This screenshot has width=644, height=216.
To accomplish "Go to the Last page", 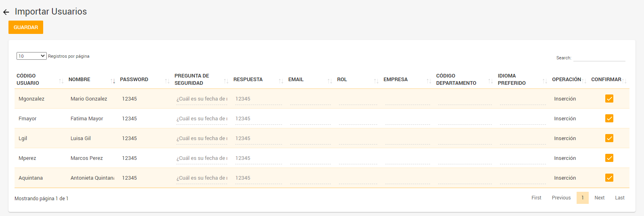I will pos(620,198).
